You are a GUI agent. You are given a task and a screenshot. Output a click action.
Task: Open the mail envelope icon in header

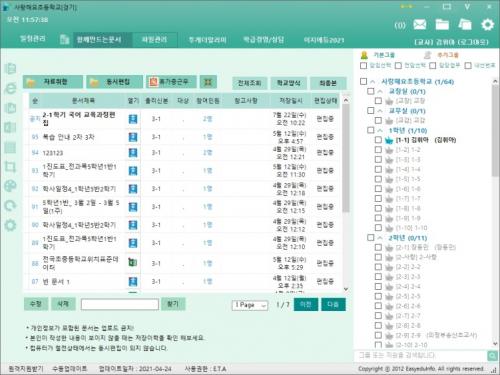(420, 24)
